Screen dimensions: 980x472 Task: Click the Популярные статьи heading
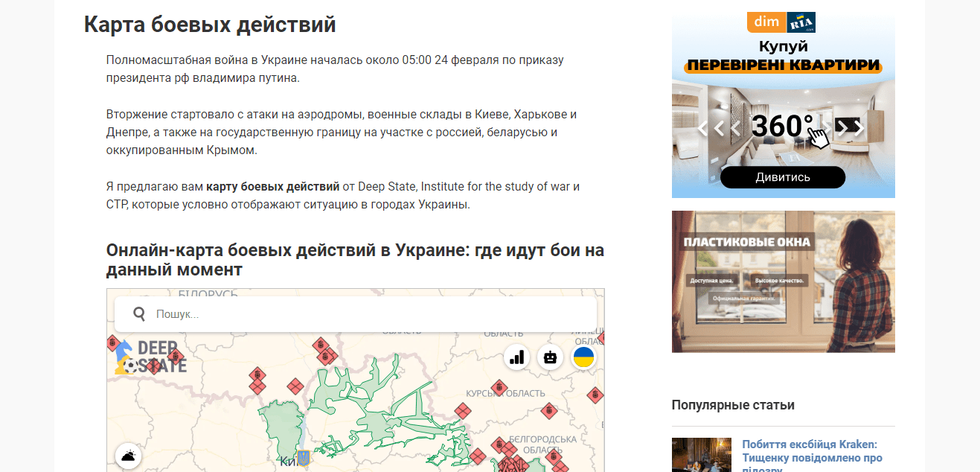tap(733, 405)
